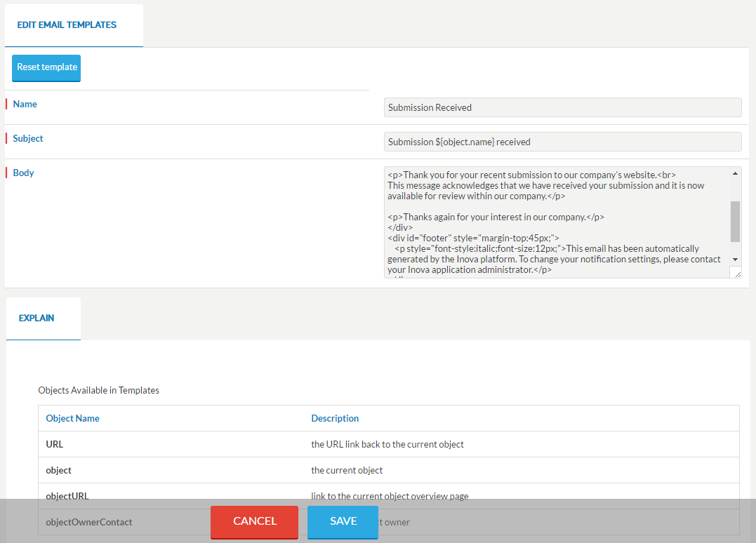Image resolution: width=756 pixels, height=543 pixels.
Task: Open the Edit Email Templates tab
Action: [x=74, y=25]
